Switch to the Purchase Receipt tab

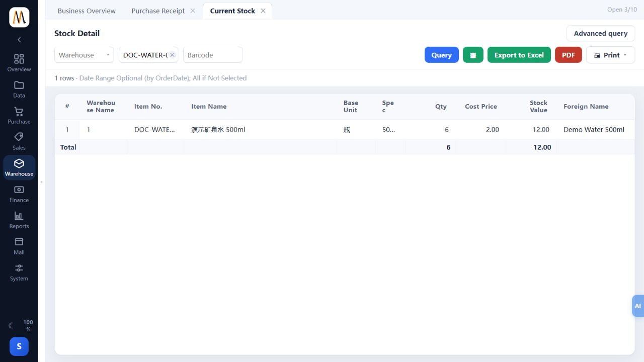tap(158, 11)
